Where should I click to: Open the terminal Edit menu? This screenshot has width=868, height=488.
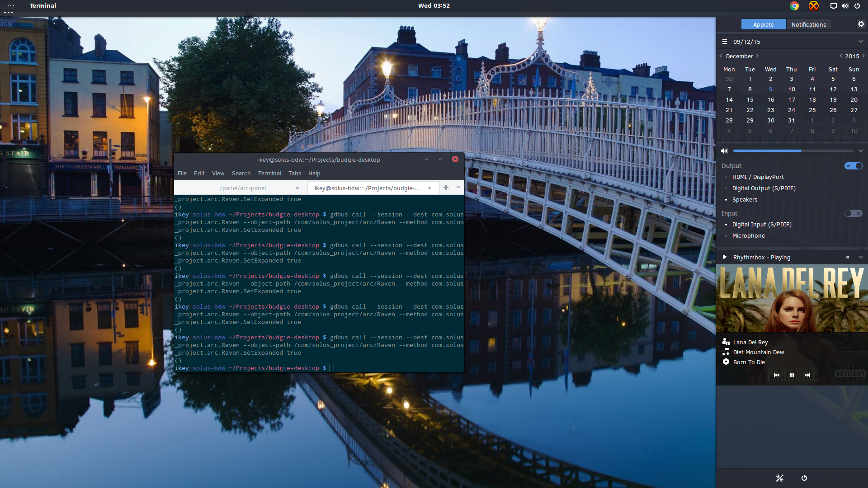pos(199,174)
